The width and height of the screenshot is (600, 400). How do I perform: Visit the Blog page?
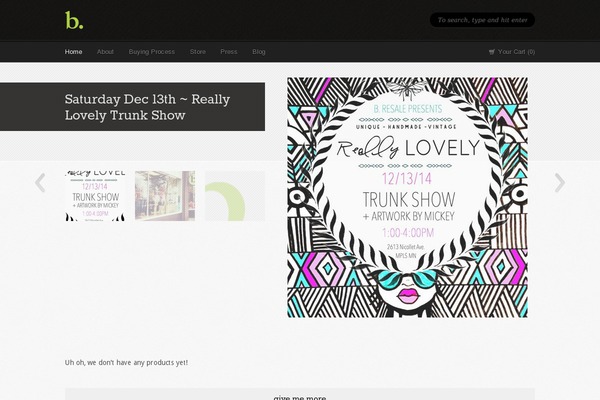pyautogui.click(x=259, y=52)
